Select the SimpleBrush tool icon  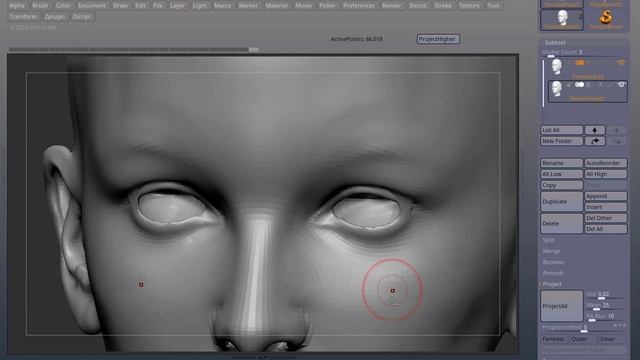pos(606,19)
